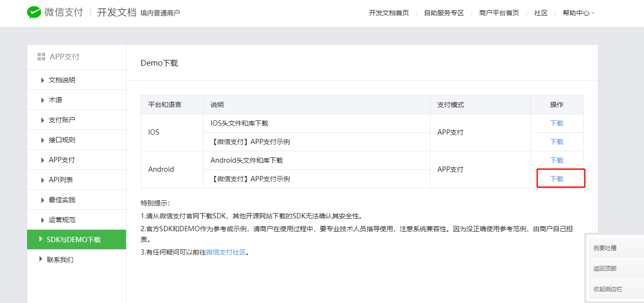Expand the 术语 sidebar arrow
The width and height of the screenshot is (644, 303).
(43, 100)
